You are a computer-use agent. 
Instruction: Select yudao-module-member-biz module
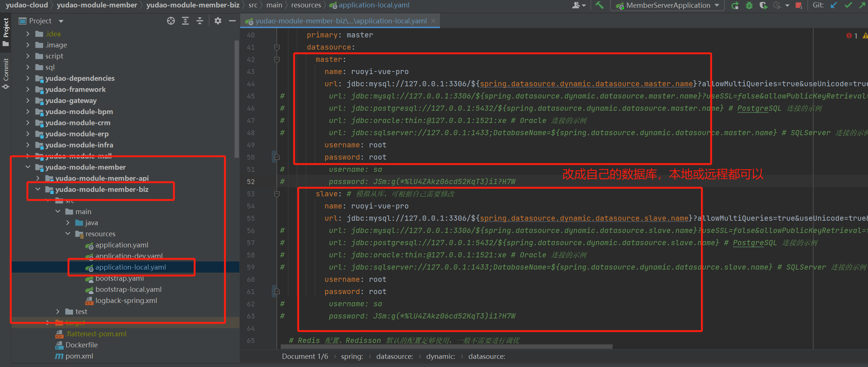tap(102, 189)
